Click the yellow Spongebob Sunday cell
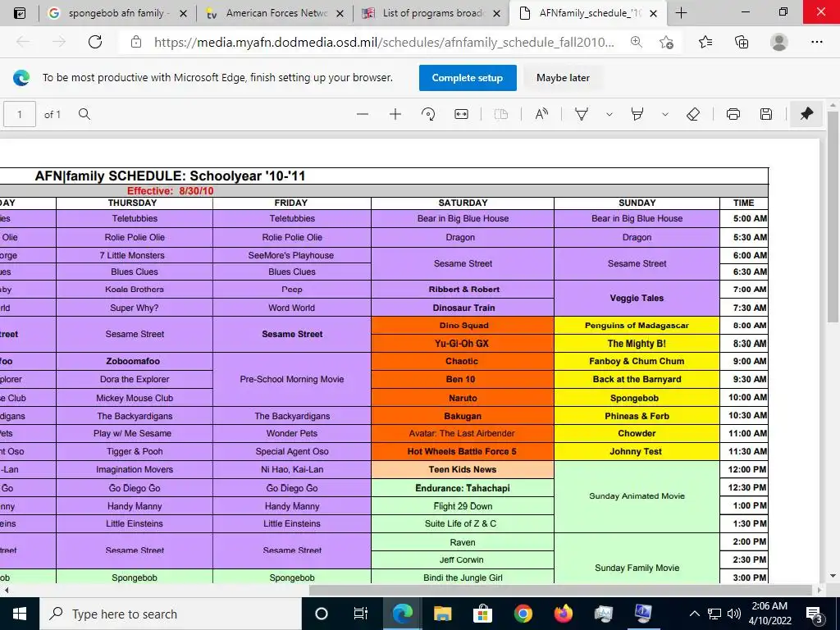Viewport: 840px width, 630px height. [x=637, y=398]
